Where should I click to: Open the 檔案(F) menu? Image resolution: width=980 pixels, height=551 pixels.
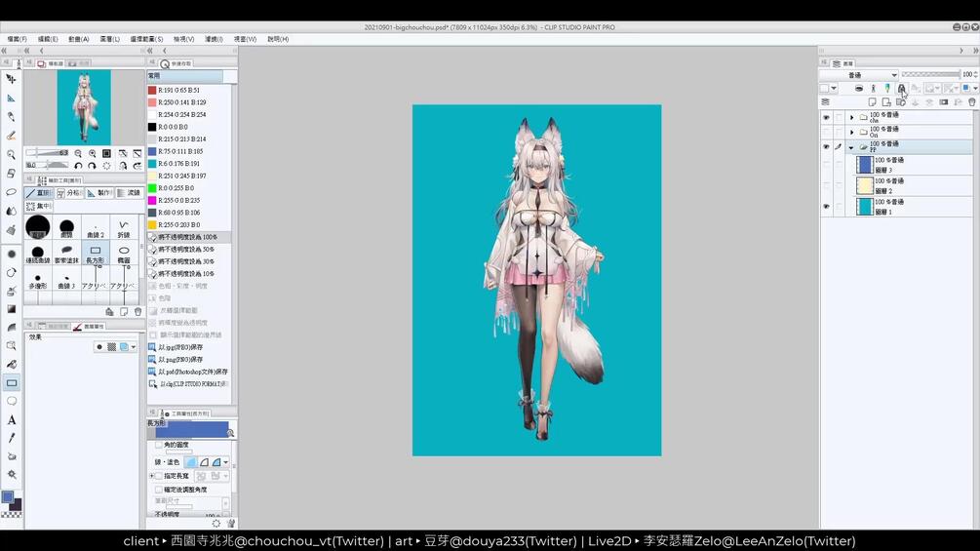tap(17, 39)
